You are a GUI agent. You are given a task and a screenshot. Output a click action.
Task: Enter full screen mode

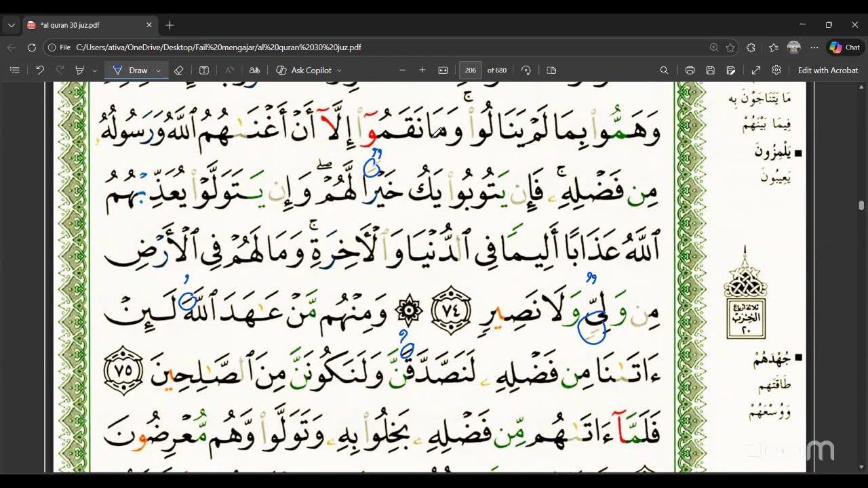[756, 70]
